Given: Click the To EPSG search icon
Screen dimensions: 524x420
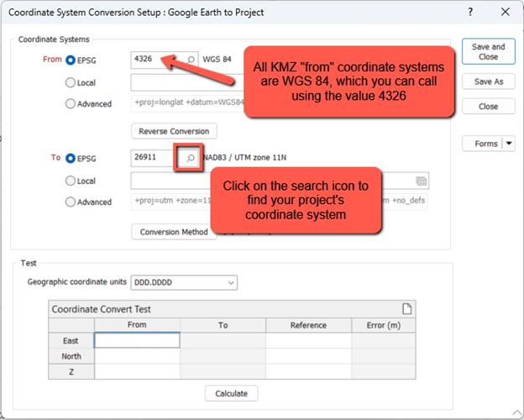Looking at the screenshot, I should (190, 157).
